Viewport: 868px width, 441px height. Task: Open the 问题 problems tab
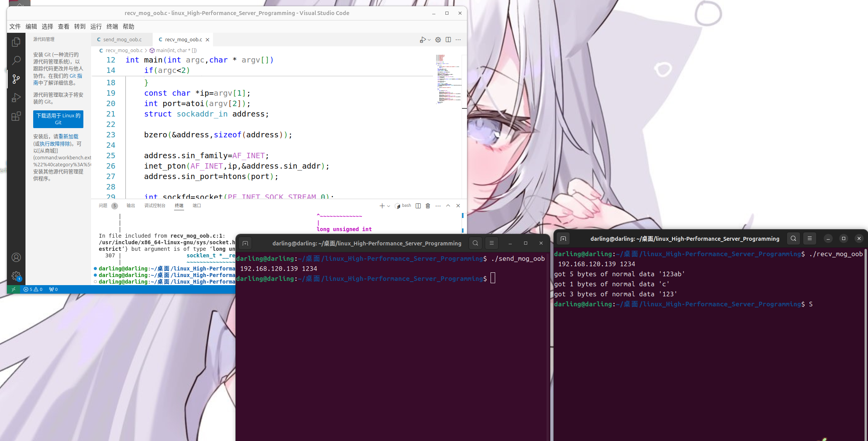tap(103, 206)
